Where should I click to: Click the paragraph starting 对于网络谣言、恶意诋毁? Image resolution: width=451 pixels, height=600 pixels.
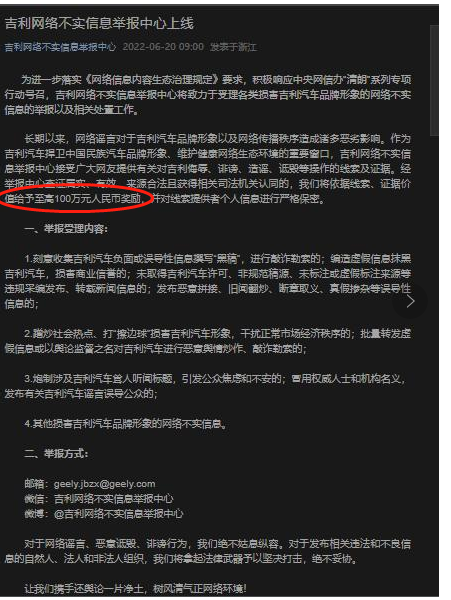(208, 551)
